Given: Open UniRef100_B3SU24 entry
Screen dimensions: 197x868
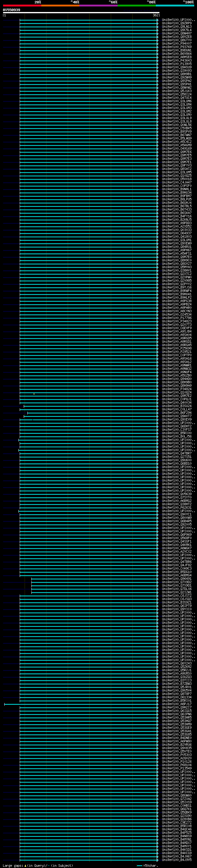Looking at the screenshot, I should [176, 406].
